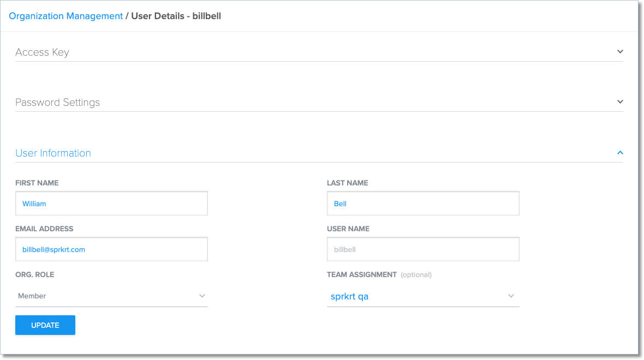
Task: Select the EMAIL ADDRESS input field
Action: coord(111,249)
